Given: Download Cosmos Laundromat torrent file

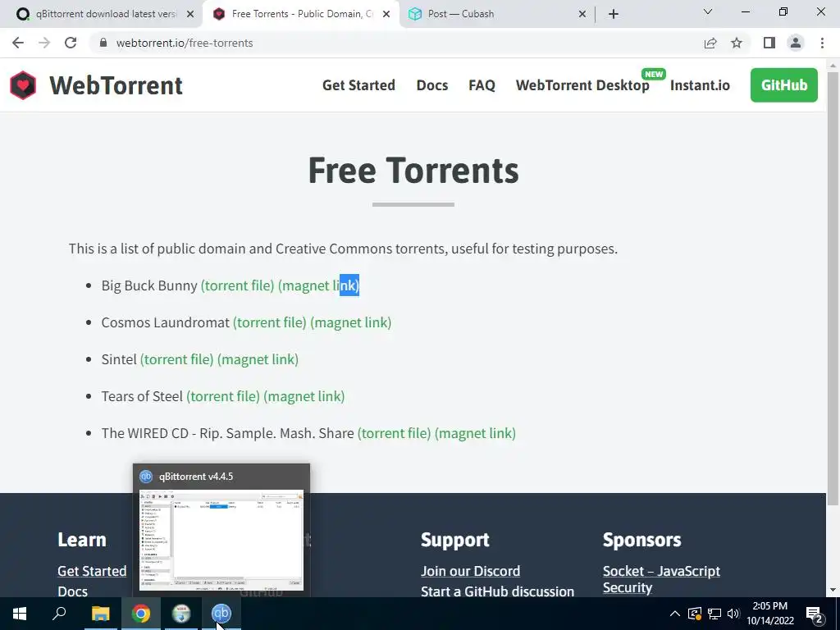Looking at the screenshot, I should (269, 322).
